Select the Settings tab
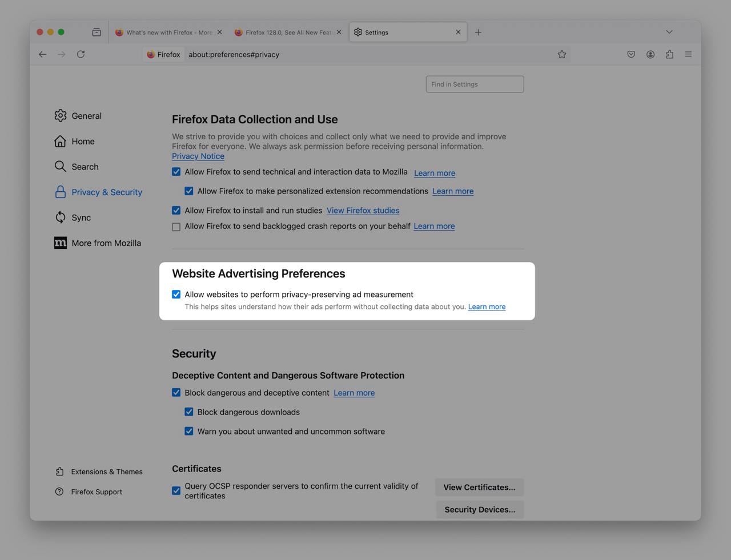The width and height of the screenshot is (731, 560). [407, 32]
